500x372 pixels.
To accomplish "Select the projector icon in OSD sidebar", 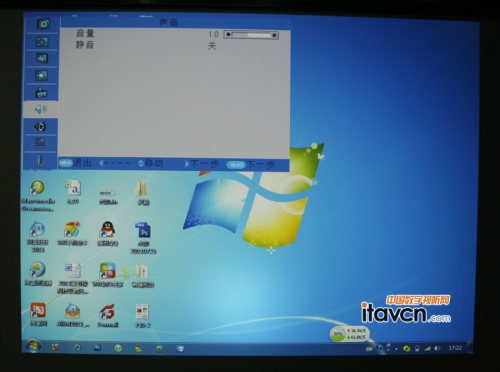I will click(x=41, y=93).
